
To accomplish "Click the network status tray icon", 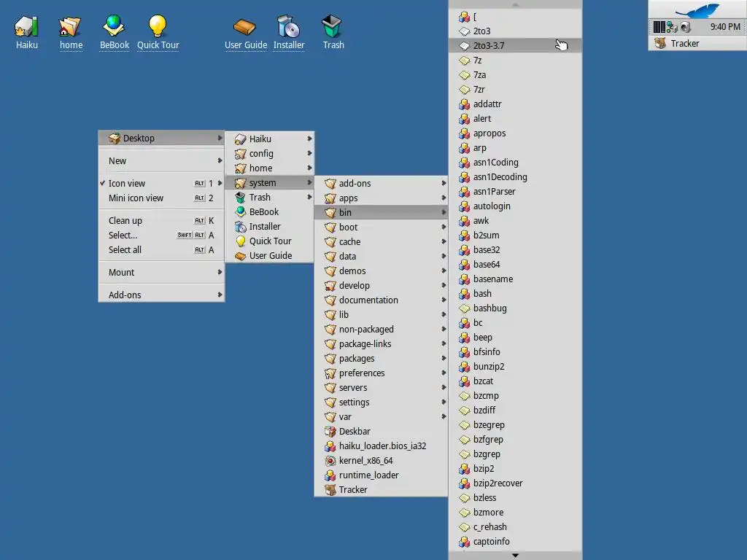I will (x=672, y=27).
